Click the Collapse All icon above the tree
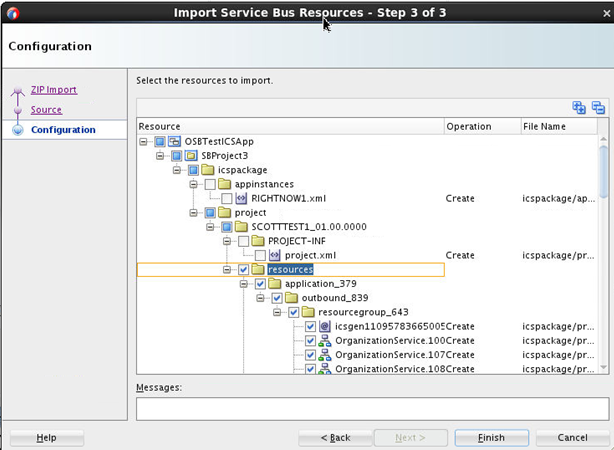 [598, 108]
